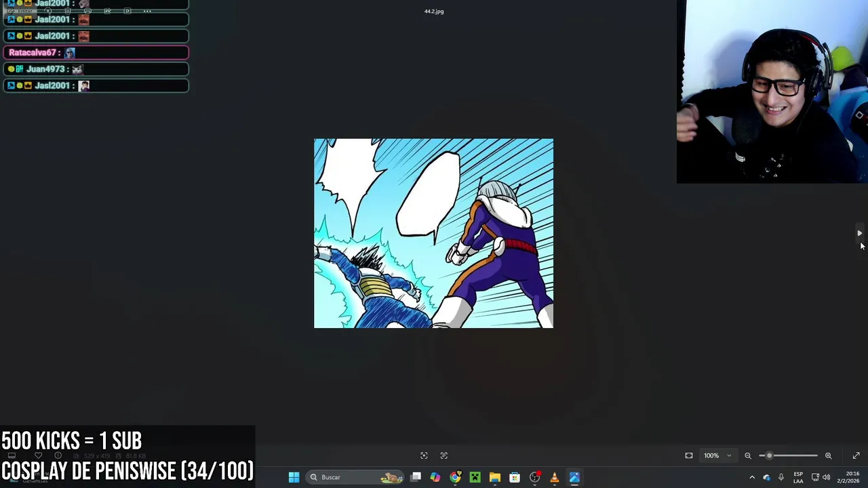Enter fullscreen with the expand arrows icon
Screen dimensions: 868x488
point(856,455)
